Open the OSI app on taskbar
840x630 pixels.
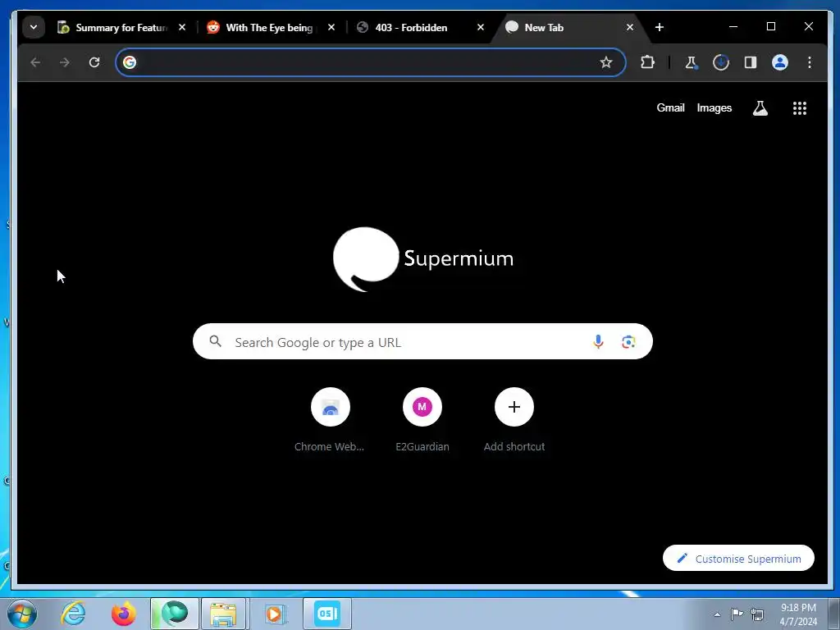(327, 614)
